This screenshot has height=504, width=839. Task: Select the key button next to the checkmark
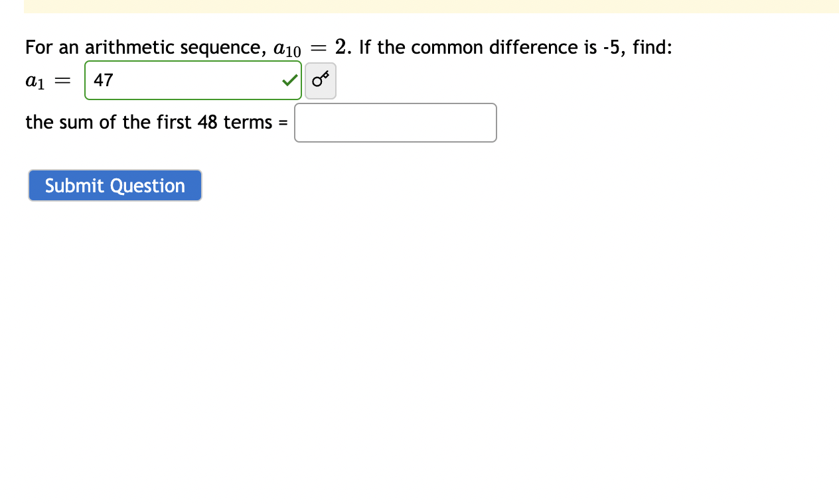[320, 80]
